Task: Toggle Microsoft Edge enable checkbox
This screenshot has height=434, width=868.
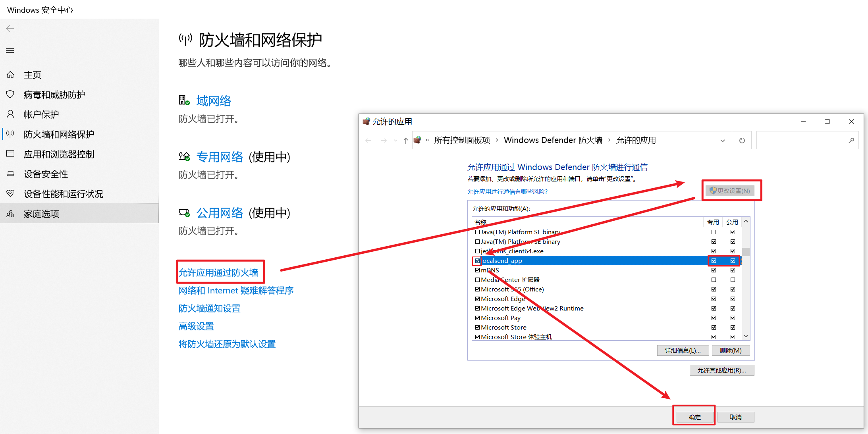Action: (477, 299)
